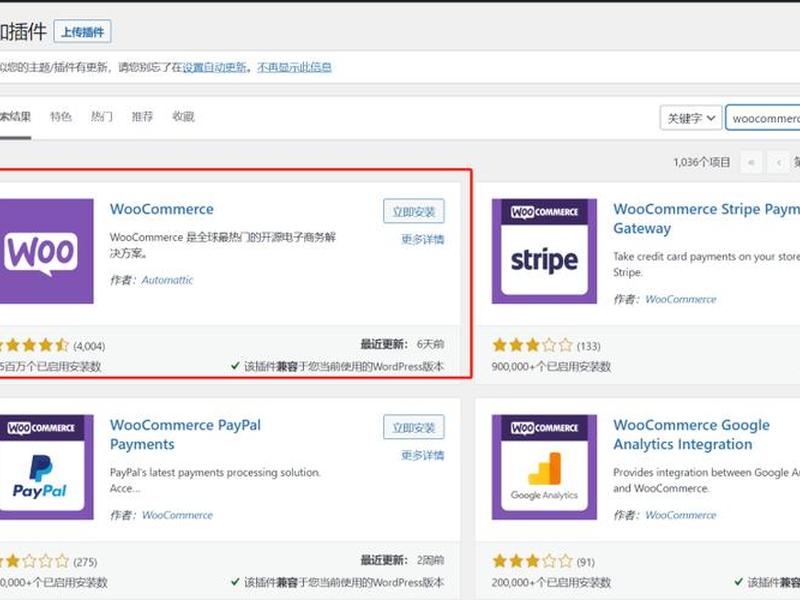Switch to the 推荐 recommended tab
The height and width of the screenshot is (600, 800).
click(x=142, y=117)
